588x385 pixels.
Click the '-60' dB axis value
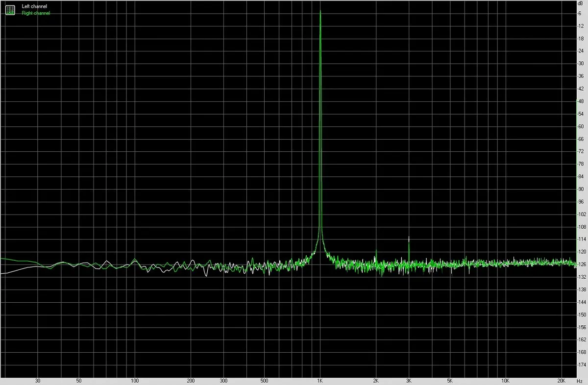[x=581, y=127]
